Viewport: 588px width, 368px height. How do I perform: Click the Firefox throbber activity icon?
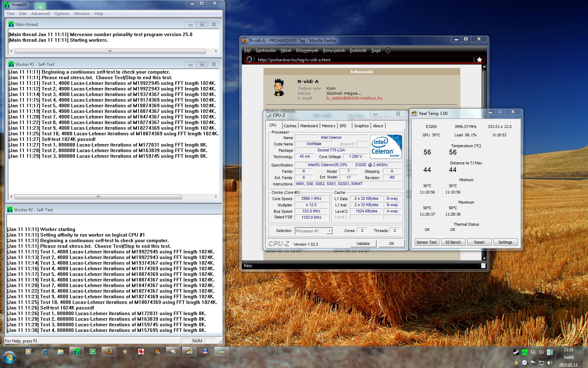coord(388,50)
